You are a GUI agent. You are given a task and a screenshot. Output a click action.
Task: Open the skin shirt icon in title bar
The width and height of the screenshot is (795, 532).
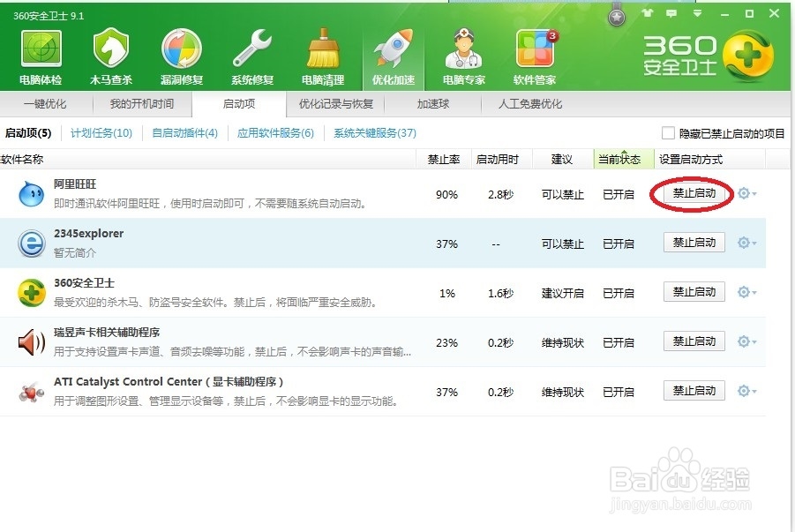coord(648,13)
